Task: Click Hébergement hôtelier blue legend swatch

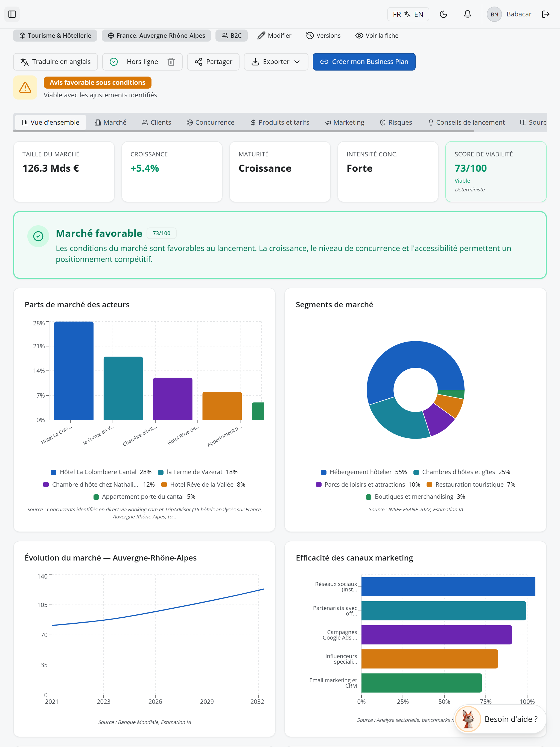Action: (x=323, y=472)
